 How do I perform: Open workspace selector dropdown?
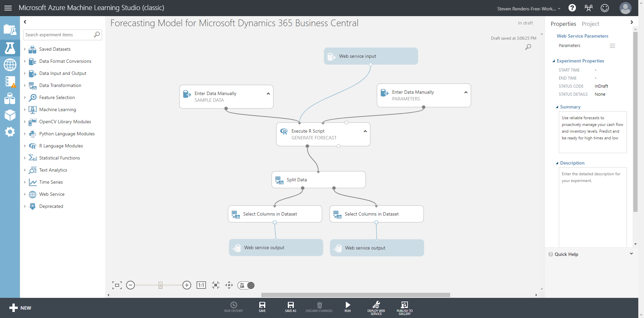(529, 9)
